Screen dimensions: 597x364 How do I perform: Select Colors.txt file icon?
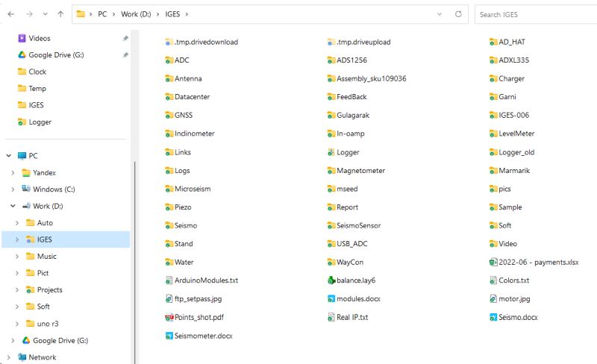[x=493, y=280]
